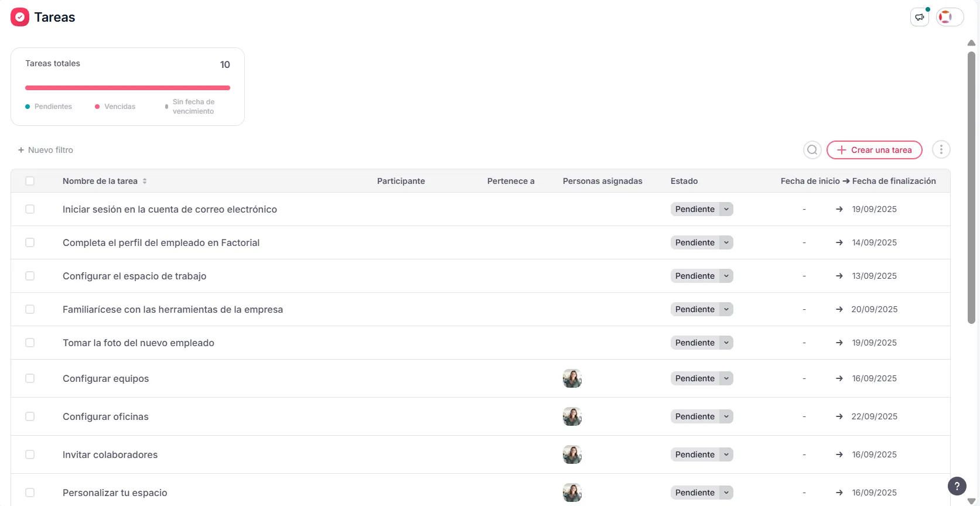Image resolution: width=980 pixels, height=506 pixels.
Task: Click the Crear una tarea button
Action: [874, 150]
